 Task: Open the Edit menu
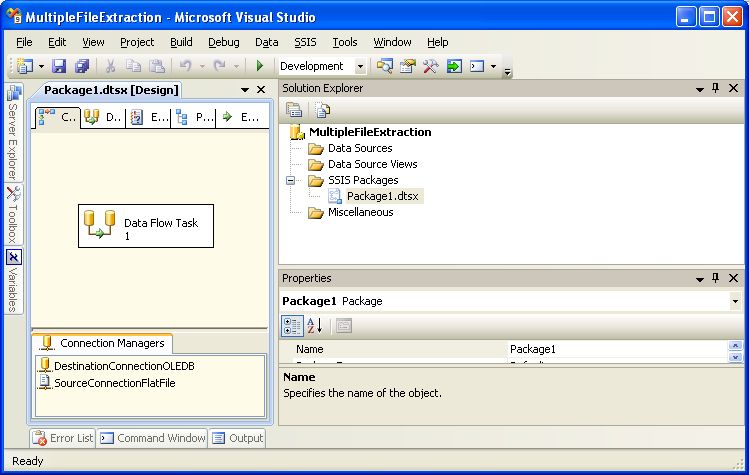pos(57,42)
